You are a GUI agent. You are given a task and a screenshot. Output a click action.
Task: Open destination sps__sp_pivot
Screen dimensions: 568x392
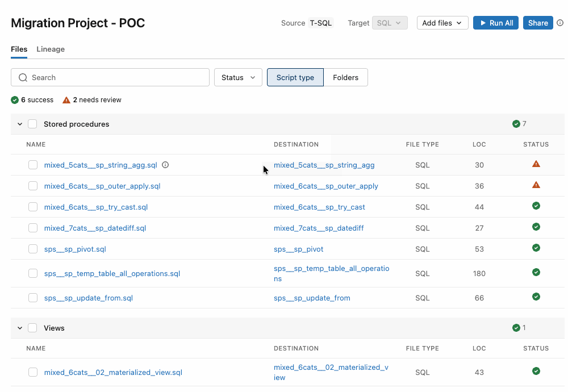pos(299,249)
